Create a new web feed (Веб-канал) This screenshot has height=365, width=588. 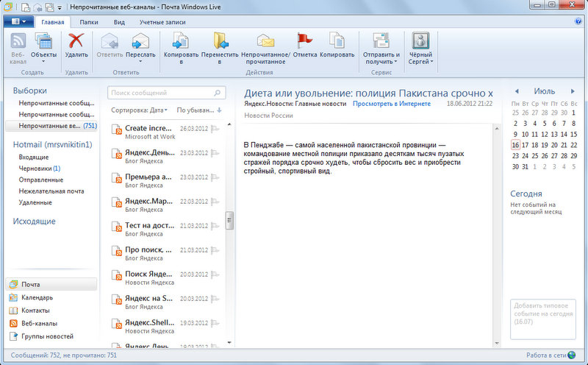18,49
